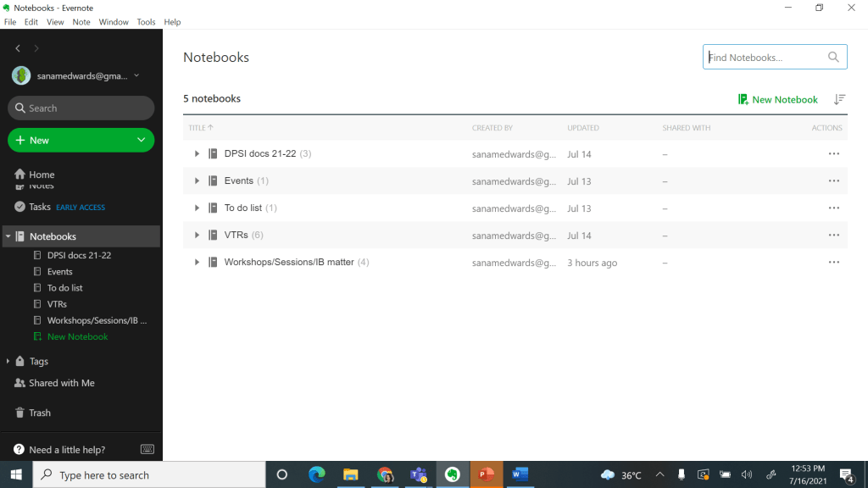Open PowerPoint from the taskbar

[x=486, y=474]
